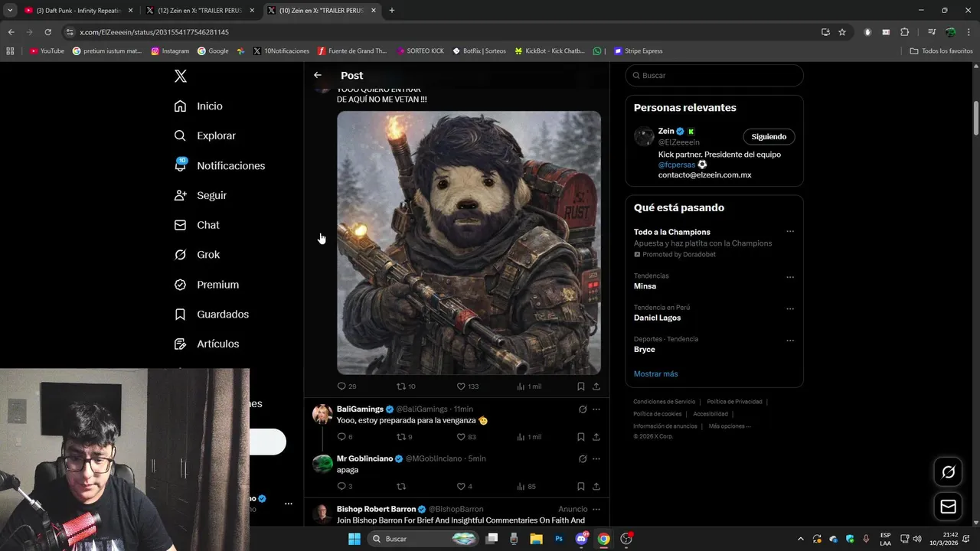The height and width of the screenshot is (551, 980).
Task: Open options for the Minsa trend
Action: 790,277
